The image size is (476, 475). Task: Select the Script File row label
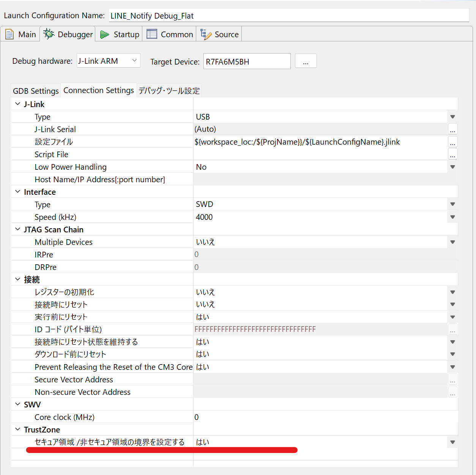click(x=51, y=154)
